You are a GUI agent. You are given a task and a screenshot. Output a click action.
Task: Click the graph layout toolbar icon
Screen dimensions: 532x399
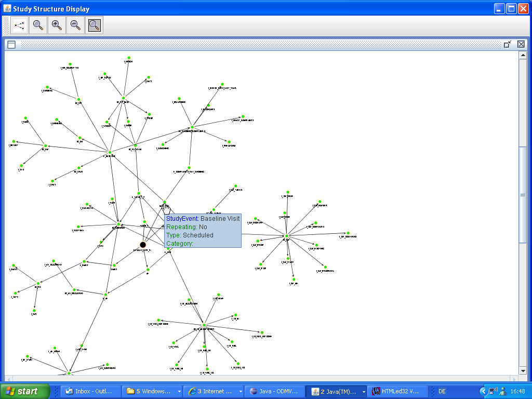20,25
